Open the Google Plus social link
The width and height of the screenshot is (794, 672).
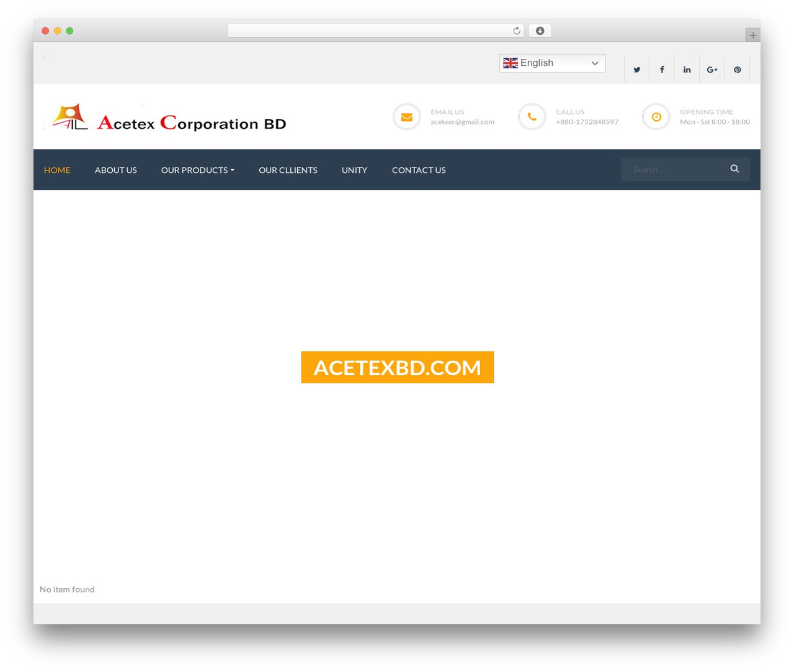pos(712,69)
